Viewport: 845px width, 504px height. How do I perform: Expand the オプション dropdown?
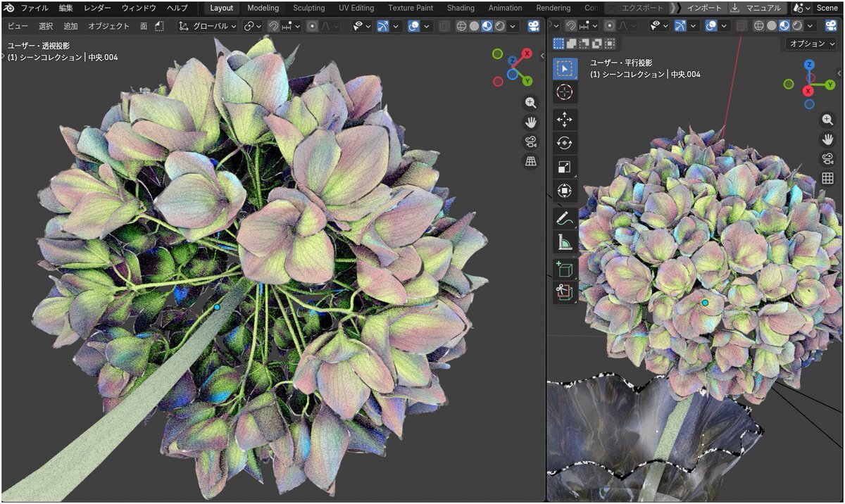click(x=812, y=44)
